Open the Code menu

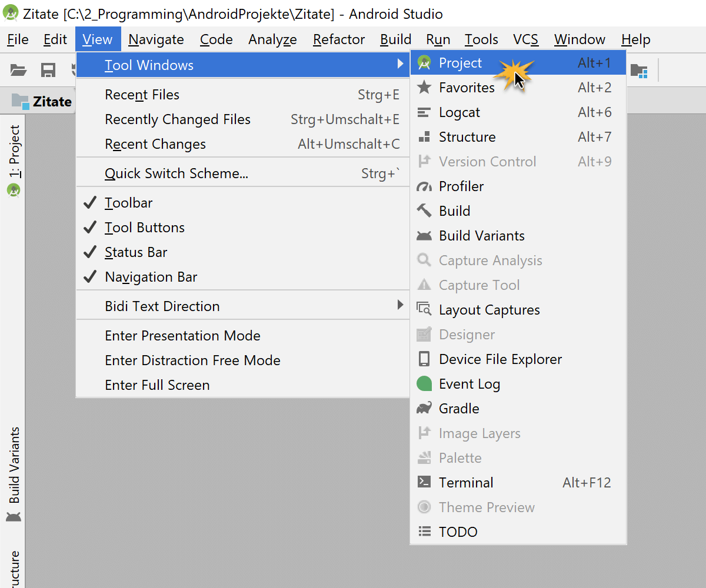point(217,39)
